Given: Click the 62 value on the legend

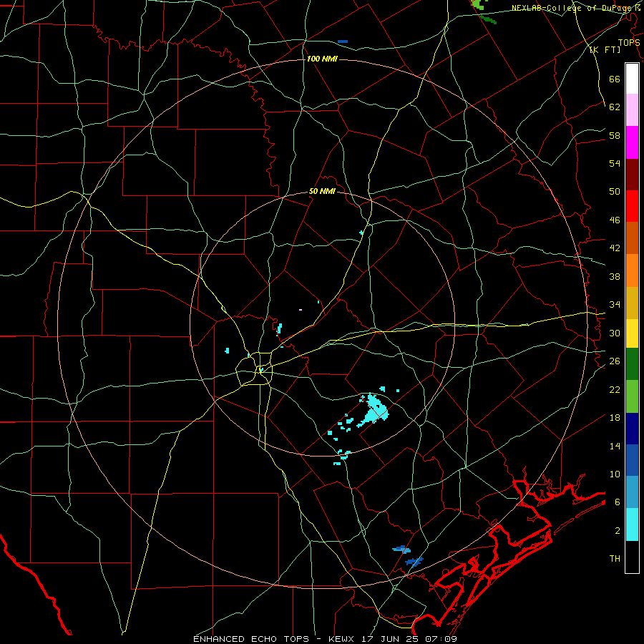Looking at the screenshot, I should (615, 107).
